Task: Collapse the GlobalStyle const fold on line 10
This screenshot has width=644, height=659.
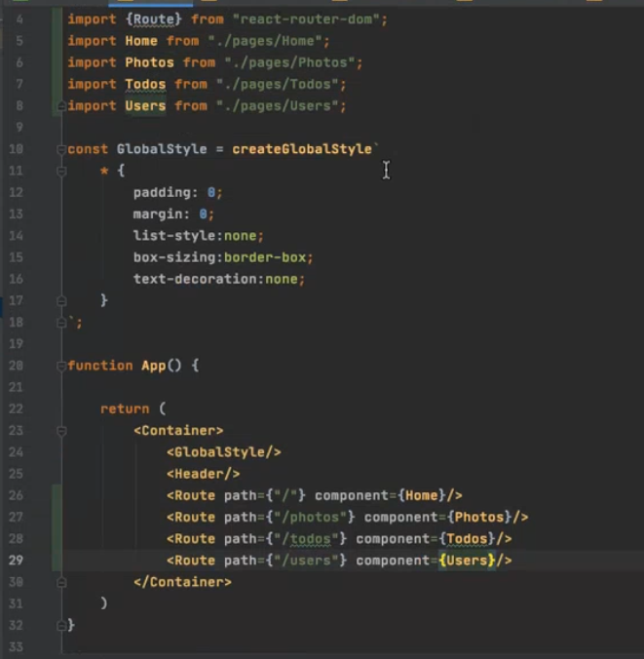Action: pos(61,149)
